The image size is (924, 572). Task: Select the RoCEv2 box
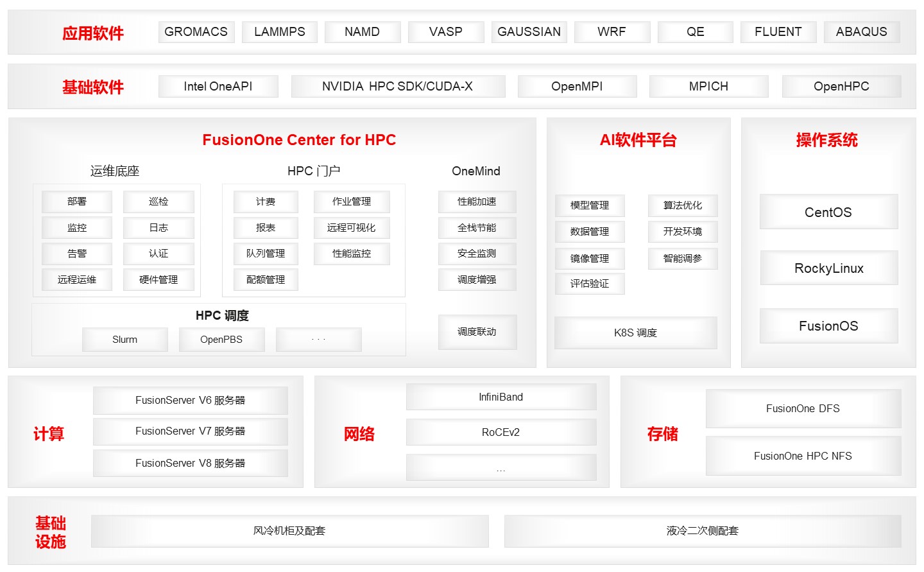click(501, 432)
